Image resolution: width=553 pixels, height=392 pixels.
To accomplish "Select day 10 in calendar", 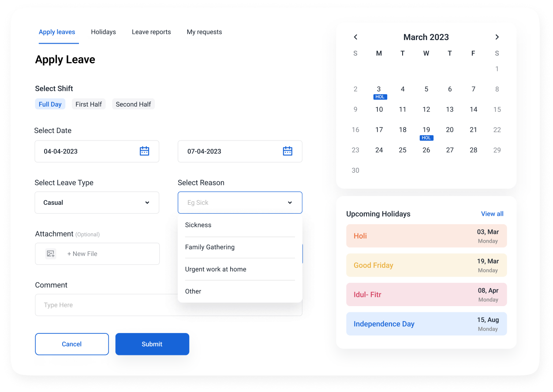I will (379, 109).
